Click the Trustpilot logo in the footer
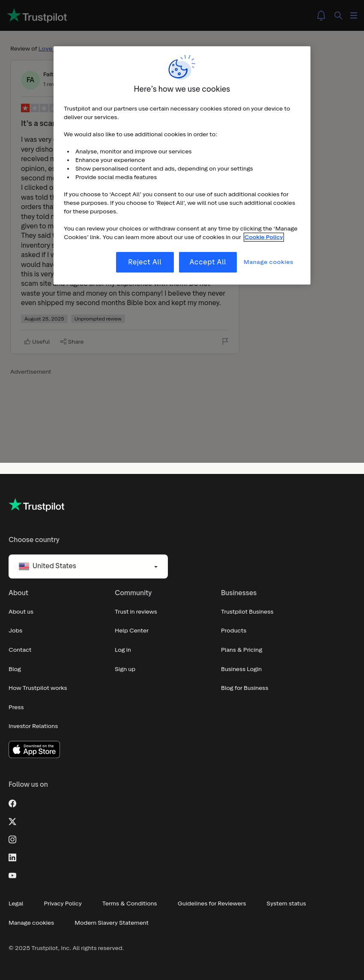 (36, 505)
